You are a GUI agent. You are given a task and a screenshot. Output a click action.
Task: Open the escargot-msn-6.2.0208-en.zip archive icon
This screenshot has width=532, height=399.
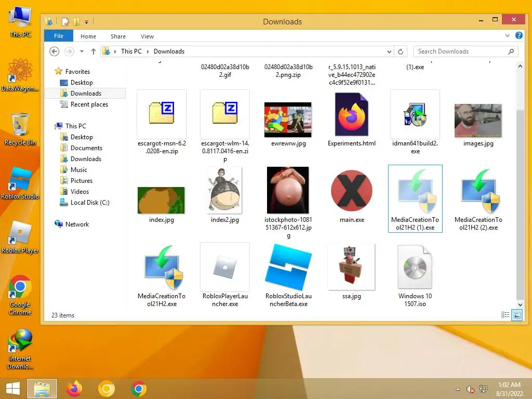coord(162,113)
